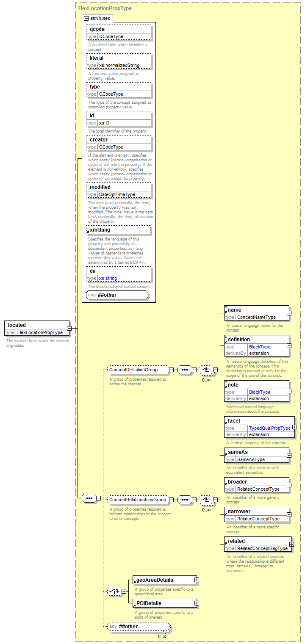Click the sequence compositor icon beside the located element
Screen dimensions: 305x644
pyautogui.click(x=89, y=498)
